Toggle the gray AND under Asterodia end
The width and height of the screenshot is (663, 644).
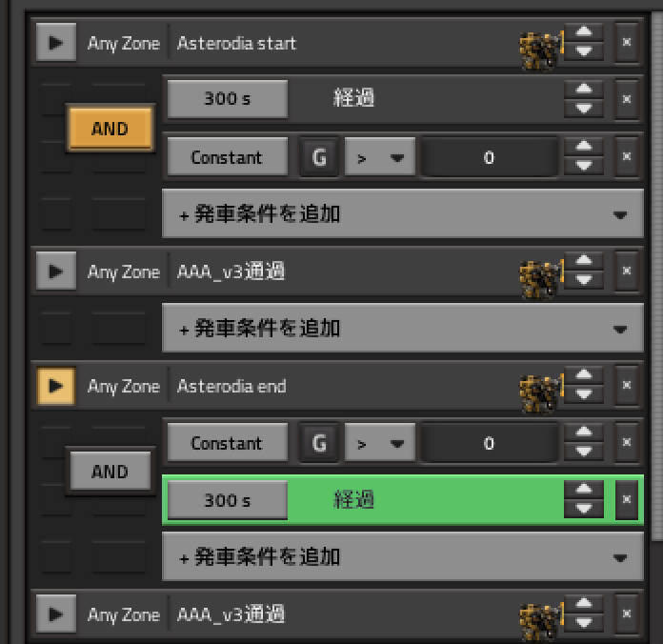pyautogui.click(x=110, y=472)
